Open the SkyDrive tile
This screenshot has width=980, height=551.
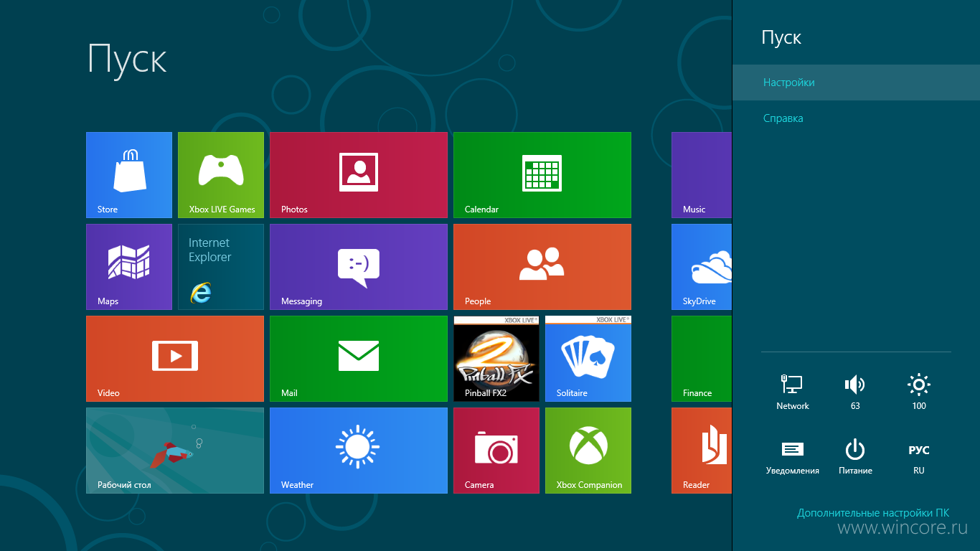click(702, 267)
